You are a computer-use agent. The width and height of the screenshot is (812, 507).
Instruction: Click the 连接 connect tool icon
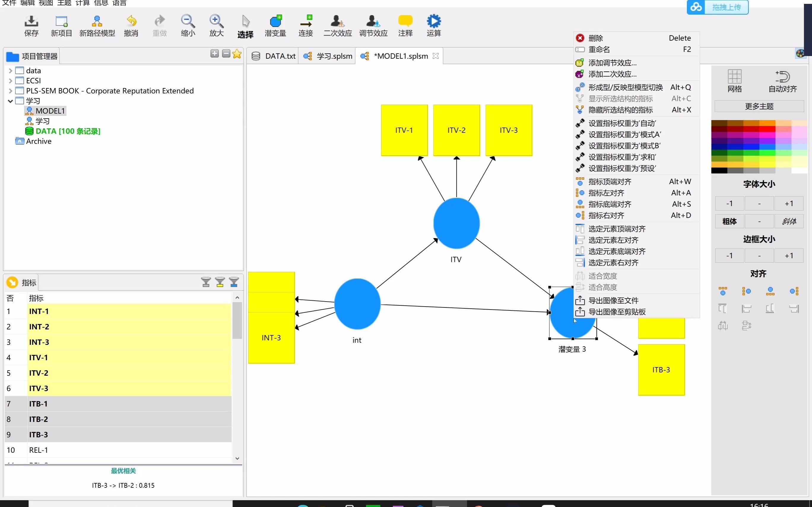pos(306,21)
